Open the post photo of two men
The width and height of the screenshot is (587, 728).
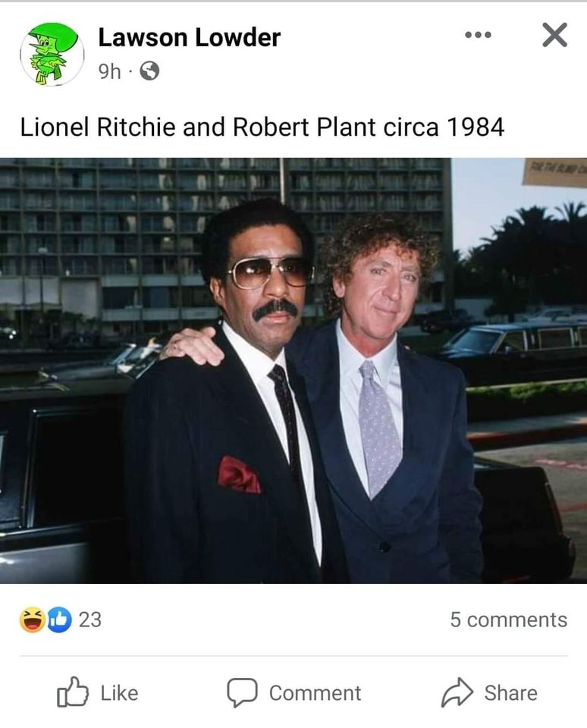[293, 370]
